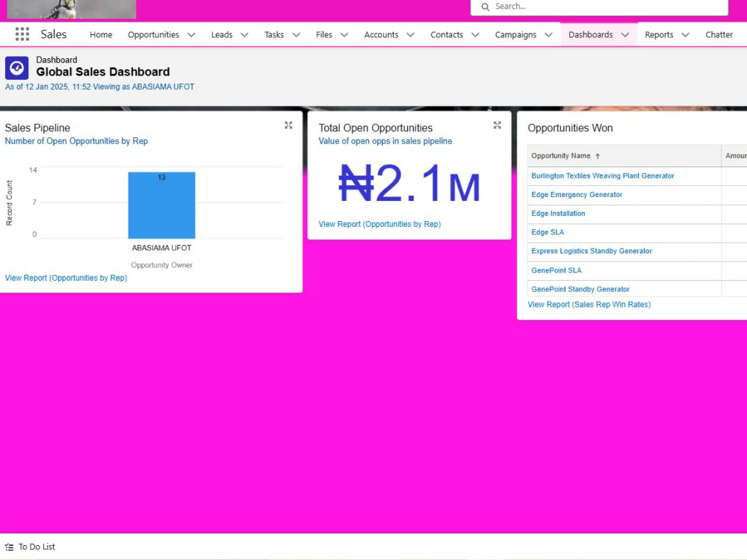Viewport: 747px width, 560px height.
Task: Open the Tasks tab dropdown chevron
Action: click(x=296, y=35)
